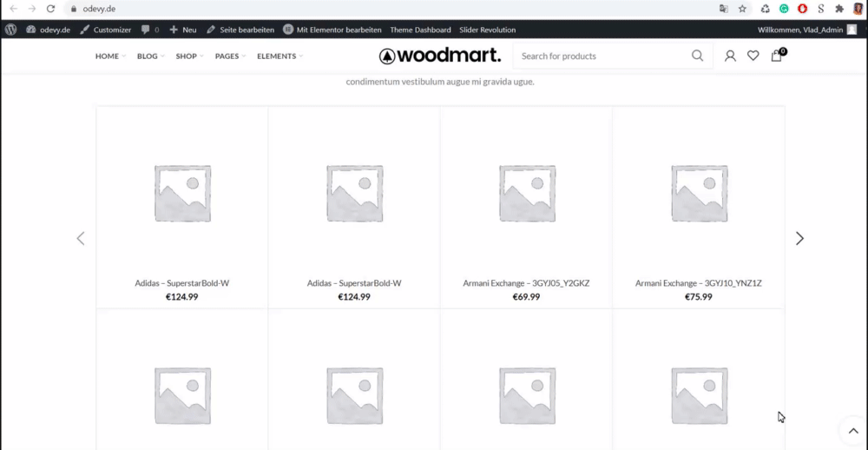Open first Adidas – SuperstarBold-W product title
This screenshot has height=450, width=868.
[x=182, y=283]
